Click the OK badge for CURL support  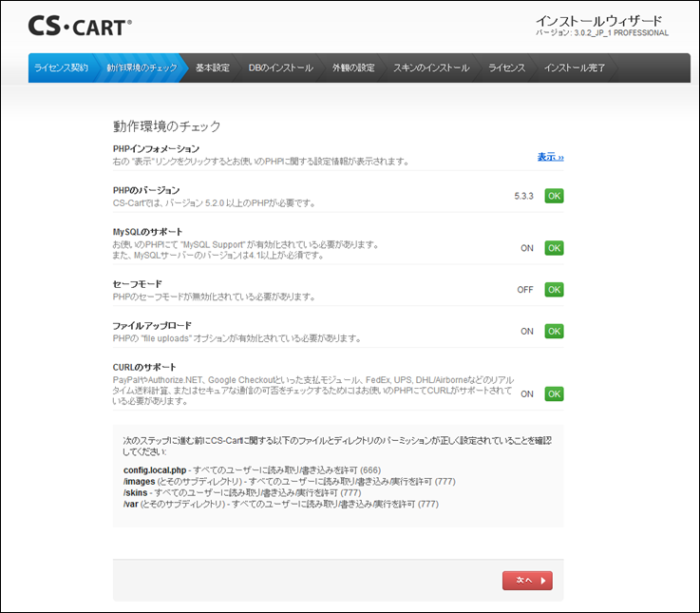(x=554, y=393)
